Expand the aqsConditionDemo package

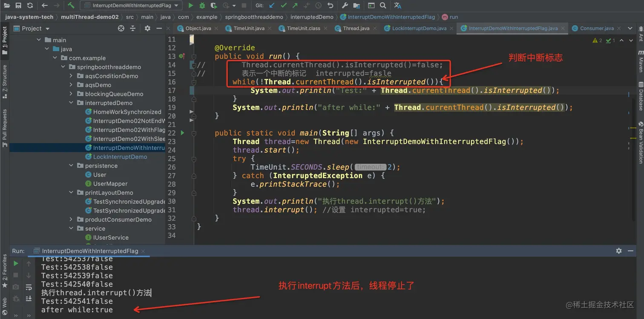coord(71,76)
